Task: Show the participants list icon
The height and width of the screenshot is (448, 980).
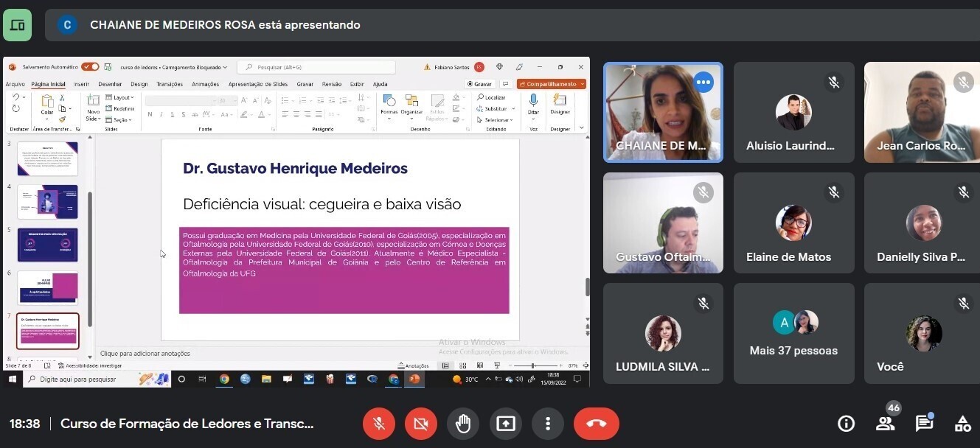Action: tap(885, 424)
